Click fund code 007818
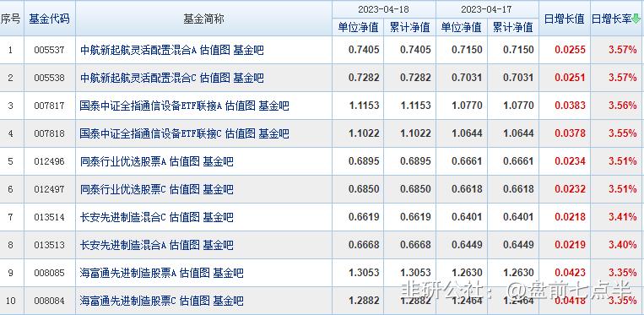This screenshot has height=315, width=644. (x=49, y=134)
